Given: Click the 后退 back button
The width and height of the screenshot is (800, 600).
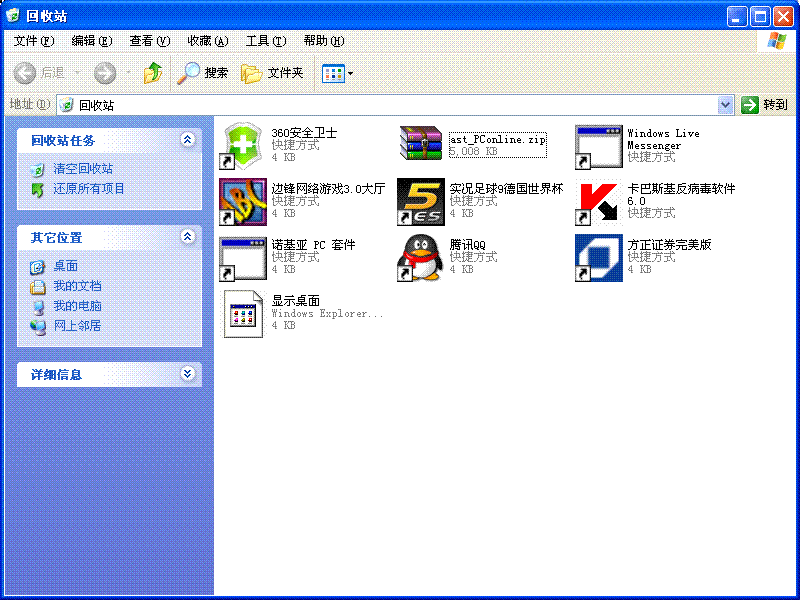Looking at the screenshot, I should pyautogui.click(x=39, y=73).
